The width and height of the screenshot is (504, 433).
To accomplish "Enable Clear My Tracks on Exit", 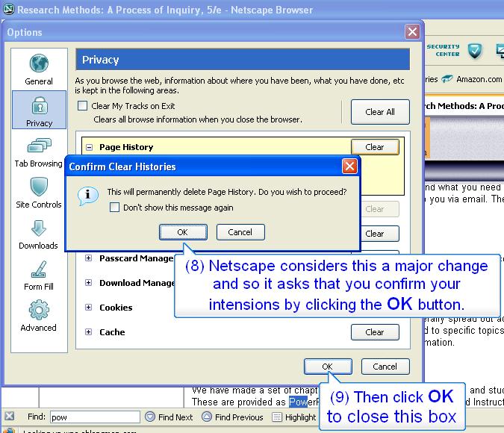I will click(83, 106).
